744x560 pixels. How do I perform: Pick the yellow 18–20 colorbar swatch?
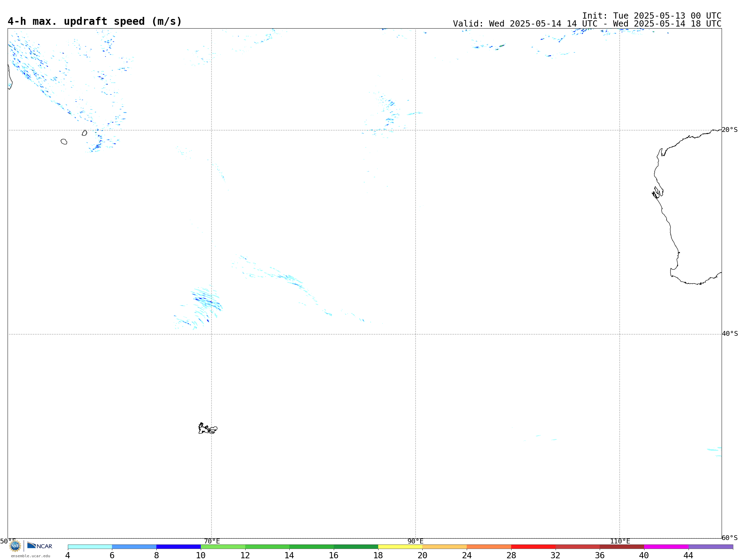click(x=400, y=547)
